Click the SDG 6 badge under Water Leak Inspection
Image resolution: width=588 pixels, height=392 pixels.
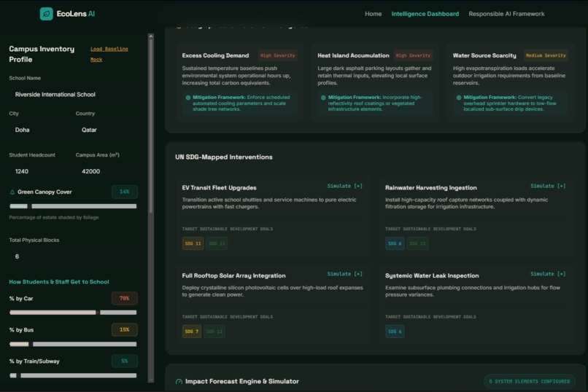(395, 332)
